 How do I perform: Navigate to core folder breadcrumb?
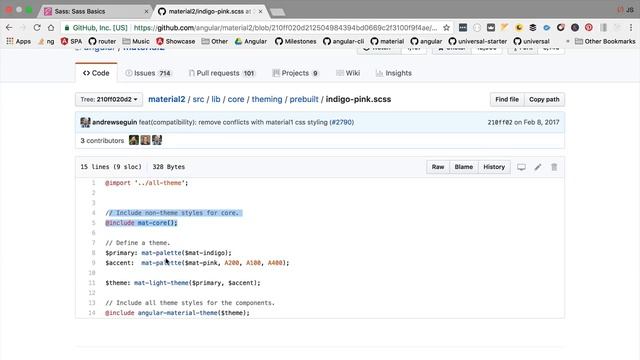point(236,99)
